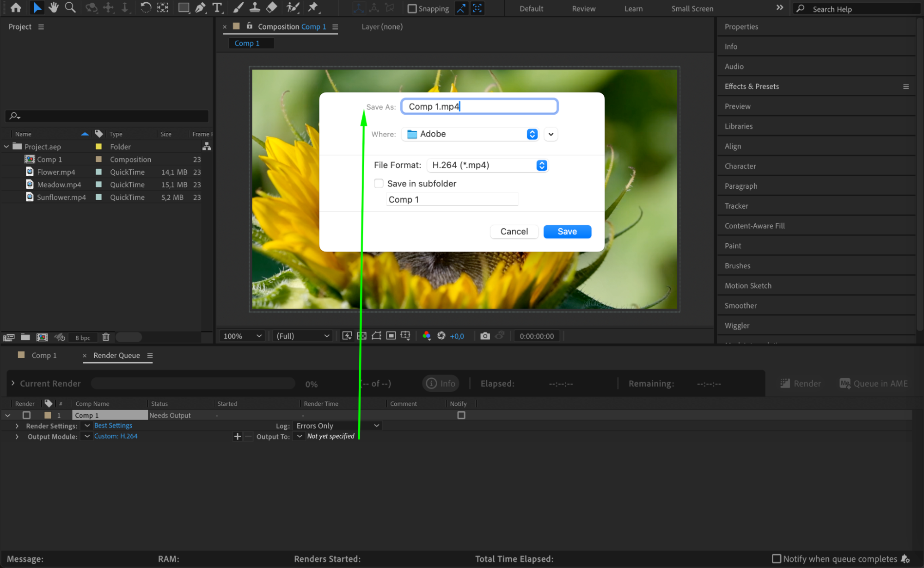This screenshot has width=924, height=568.
Task: Check Notify when queue completes
Action: [777, 559]
